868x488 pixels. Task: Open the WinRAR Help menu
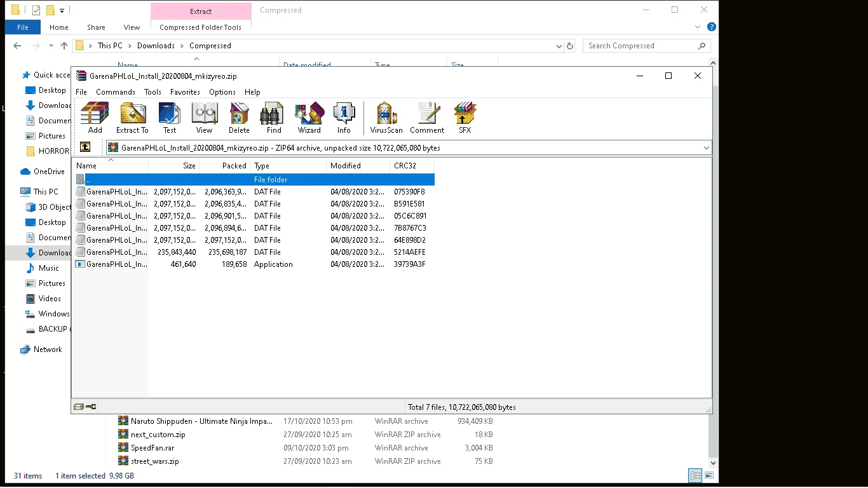coord(252,92)
